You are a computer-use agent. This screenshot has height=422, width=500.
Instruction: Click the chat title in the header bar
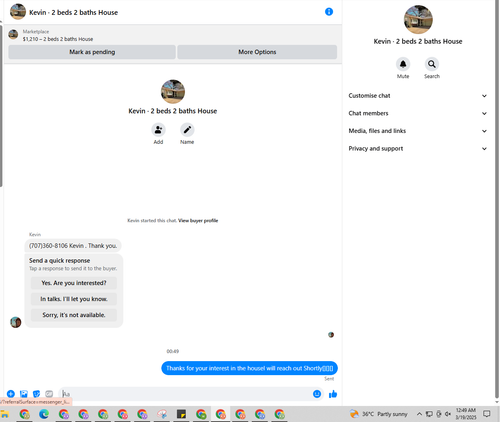click(x=74, y=12)
